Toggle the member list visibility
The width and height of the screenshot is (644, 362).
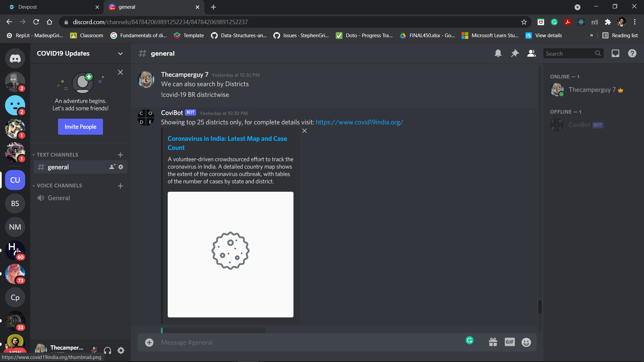[x=532, y=53]
